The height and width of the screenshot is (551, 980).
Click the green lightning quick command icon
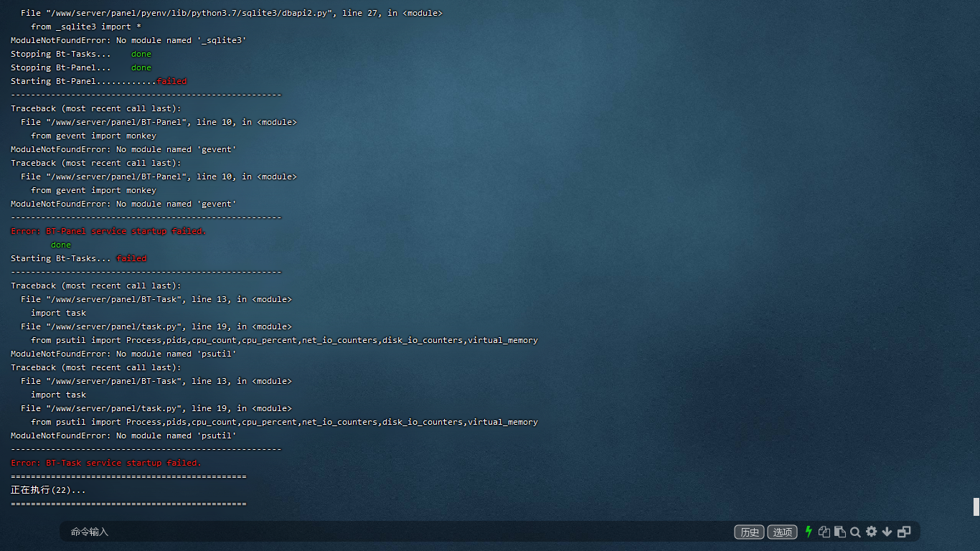coord(809,532)
